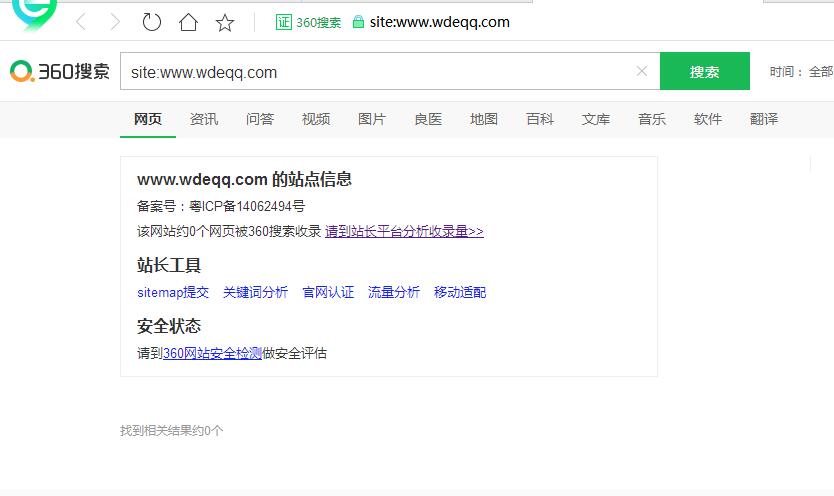Open the 请到站长平台分析收录量 link
The width and height of the screenshot is (834, 496).
pyautogui.click(x=404, y=231)
